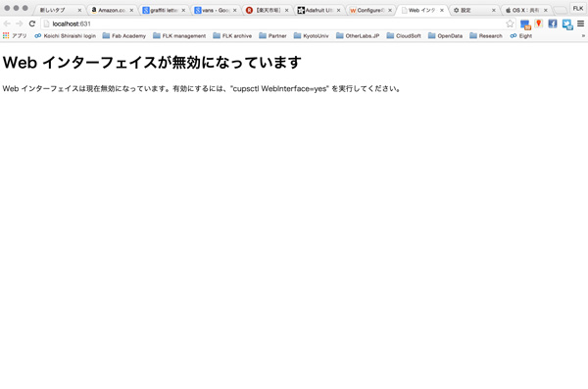Expand the KyotoUniv bookmark folder
The width and height of the screenshot is (588, 389).
pos(311,35)
